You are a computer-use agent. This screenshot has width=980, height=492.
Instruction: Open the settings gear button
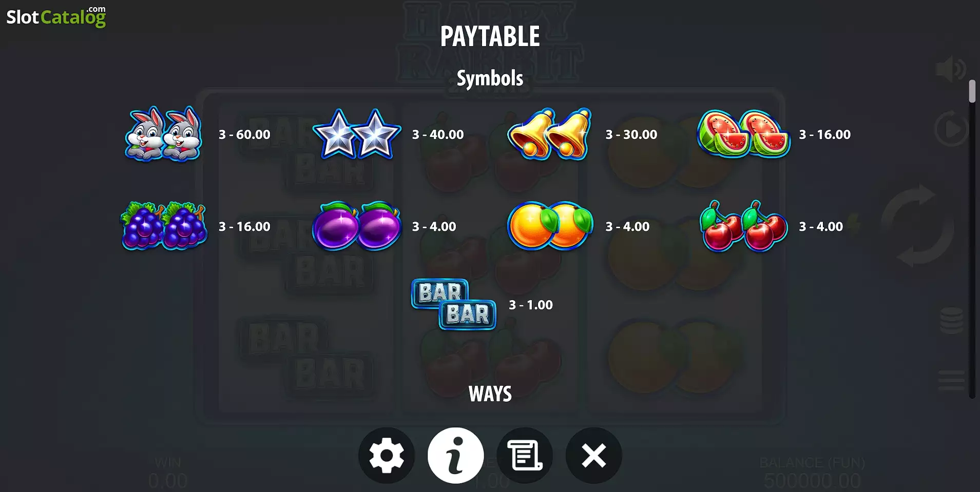tap(387, 456)
